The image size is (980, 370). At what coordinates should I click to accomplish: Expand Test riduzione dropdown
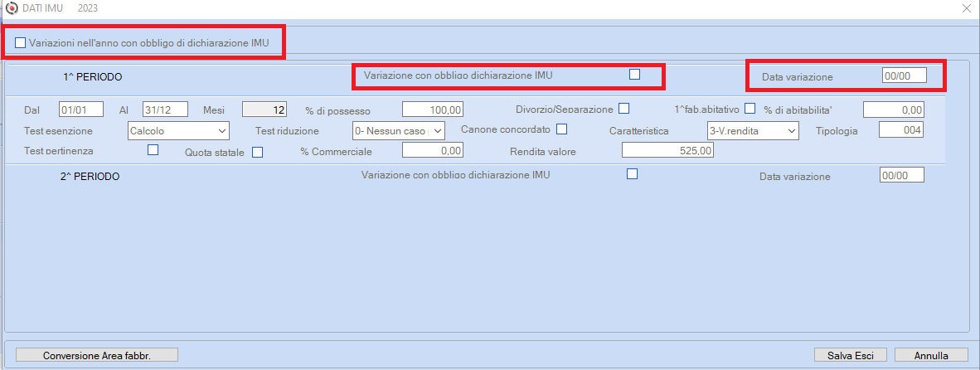(399, 130)
